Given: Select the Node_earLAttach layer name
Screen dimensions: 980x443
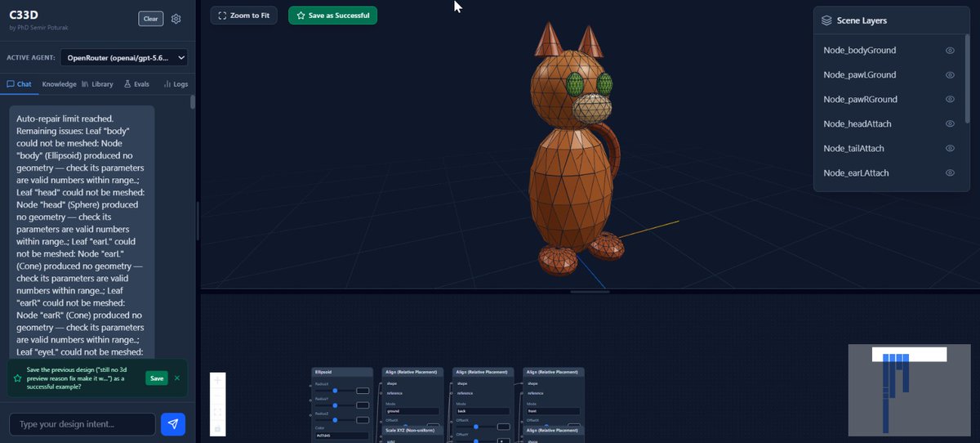Looking at the screenshot, I should pos(856,172).
